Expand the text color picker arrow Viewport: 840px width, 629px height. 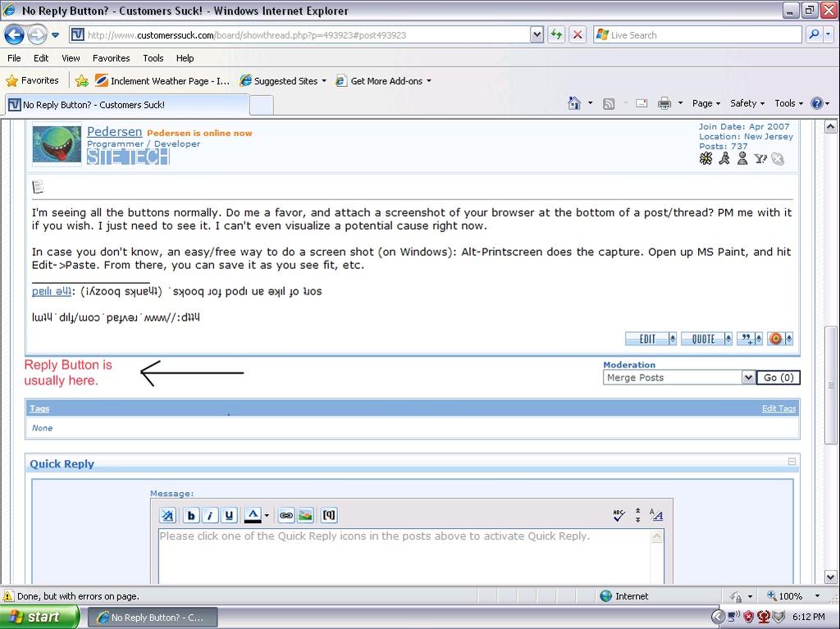267,517
